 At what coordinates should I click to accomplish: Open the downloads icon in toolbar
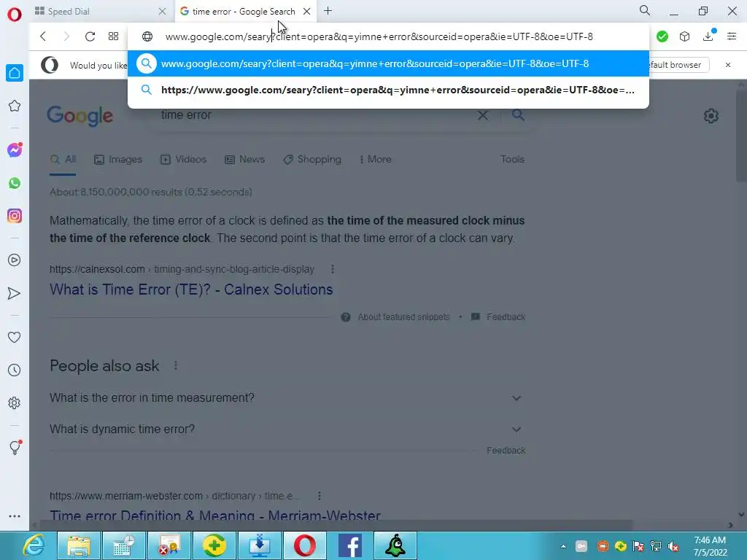click(x=708, y=36)
